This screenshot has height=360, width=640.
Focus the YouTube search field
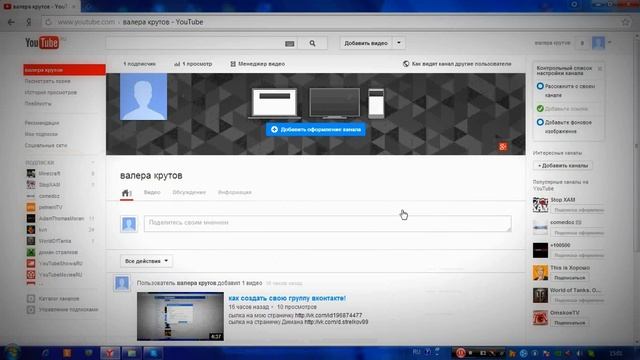click(195, 43)
